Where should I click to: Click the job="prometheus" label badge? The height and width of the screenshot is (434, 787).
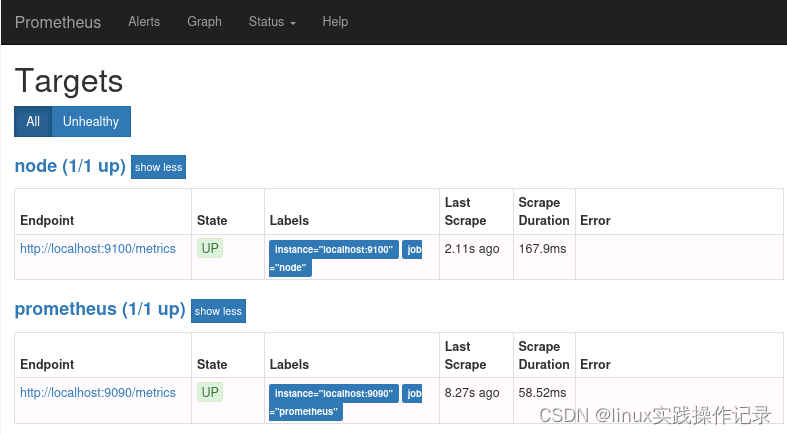click(x=306, y=411)
